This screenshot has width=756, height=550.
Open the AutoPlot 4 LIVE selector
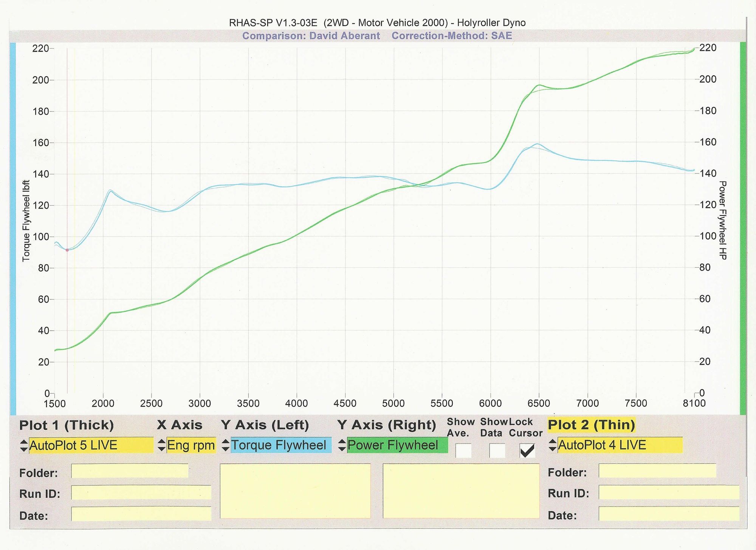pos(620,445)
